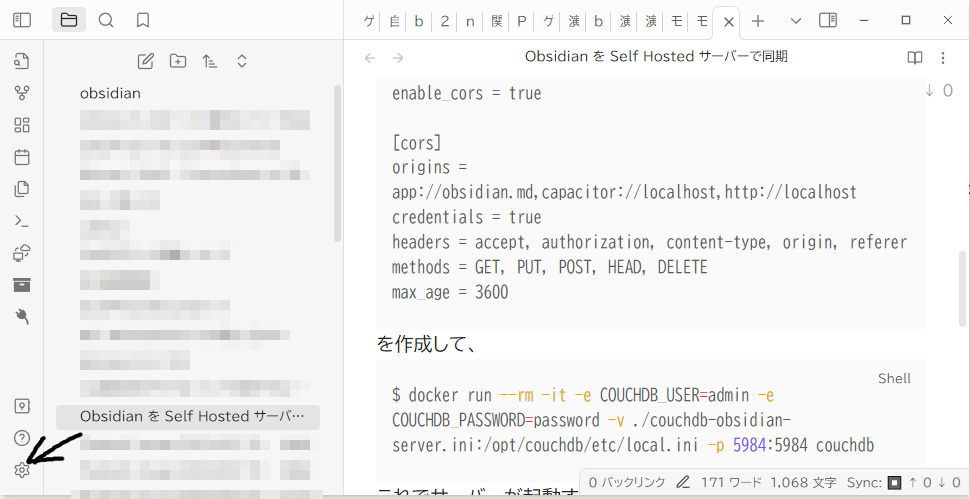Toggle the left sidebar collapse
The image size is (970, 499).
pyautogui.click(x=22, y=20)
